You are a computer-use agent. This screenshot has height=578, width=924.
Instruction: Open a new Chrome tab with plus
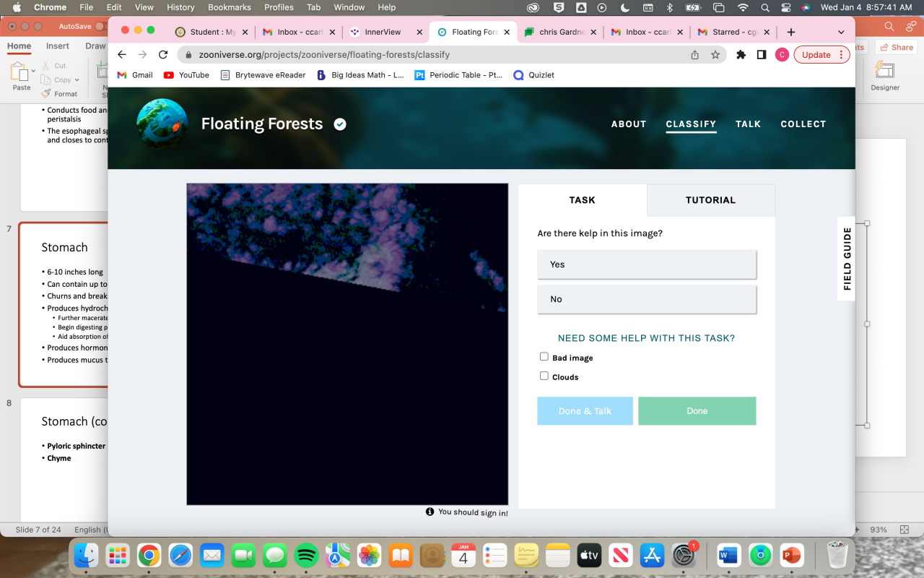(x=791, y=32)
